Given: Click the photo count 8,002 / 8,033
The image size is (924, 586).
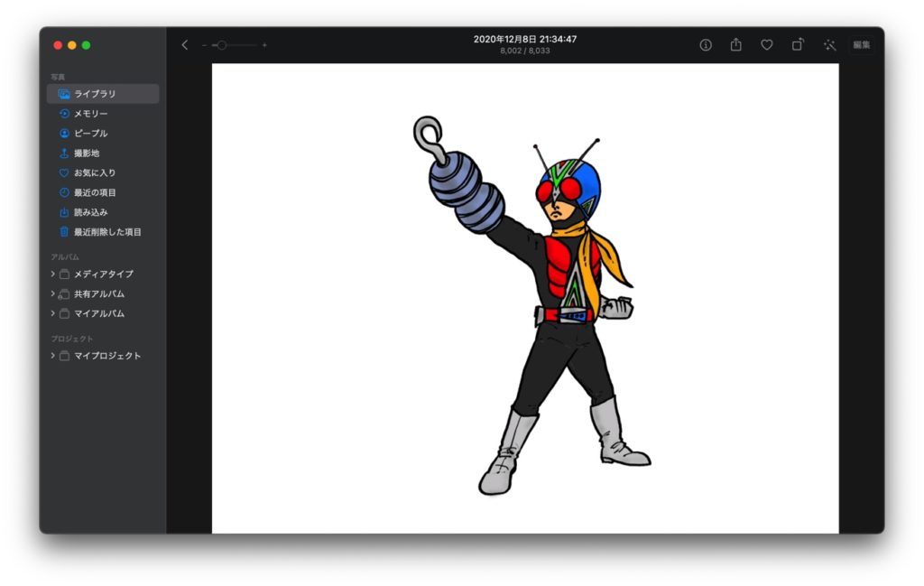Looking at the screenshot, I should tap(525, 51).
